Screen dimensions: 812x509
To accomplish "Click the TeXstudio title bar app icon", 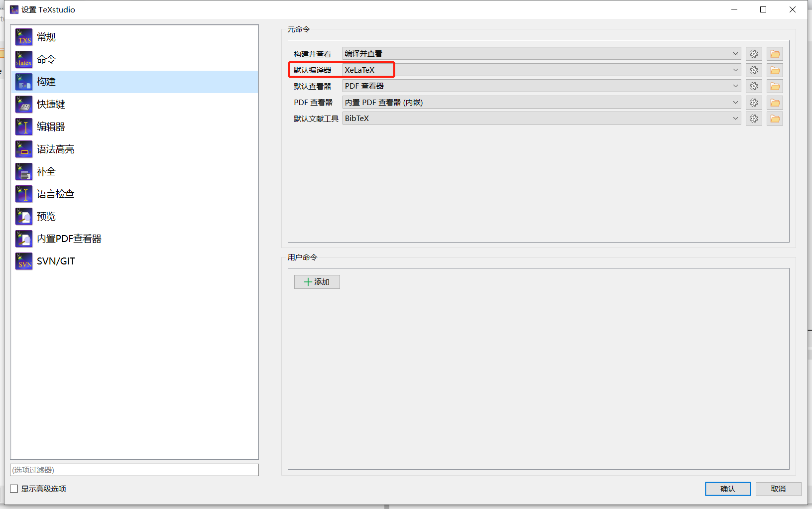I will tap(14, 9).
